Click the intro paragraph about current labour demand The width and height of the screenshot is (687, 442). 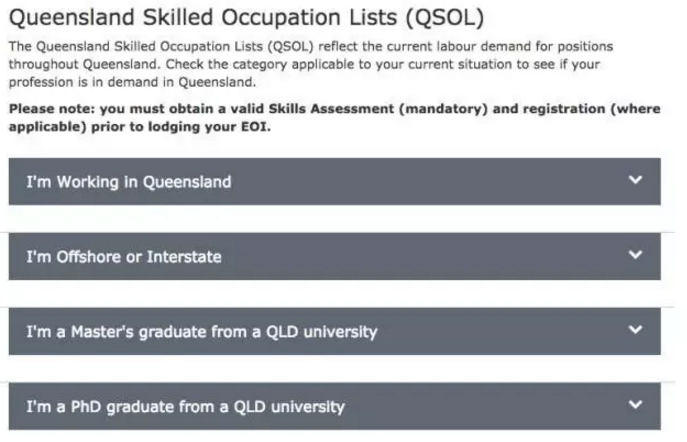(x=311, y=64)
